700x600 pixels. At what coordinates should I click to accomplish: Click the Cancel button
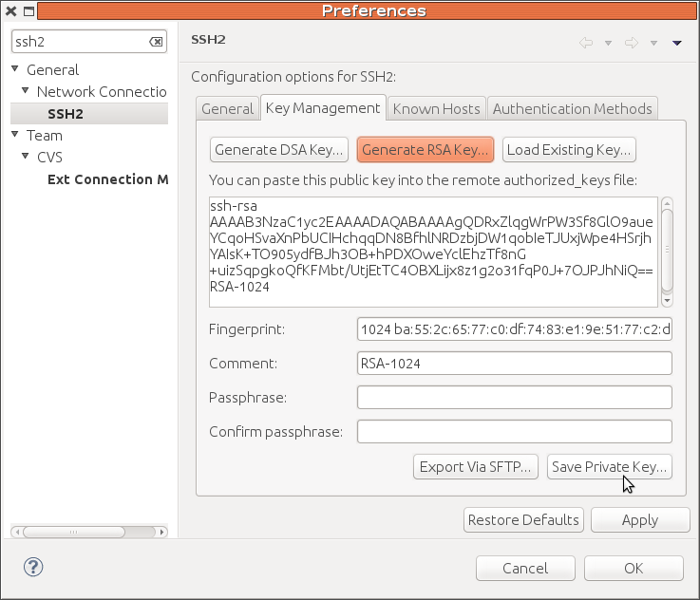tap(525, 569)
